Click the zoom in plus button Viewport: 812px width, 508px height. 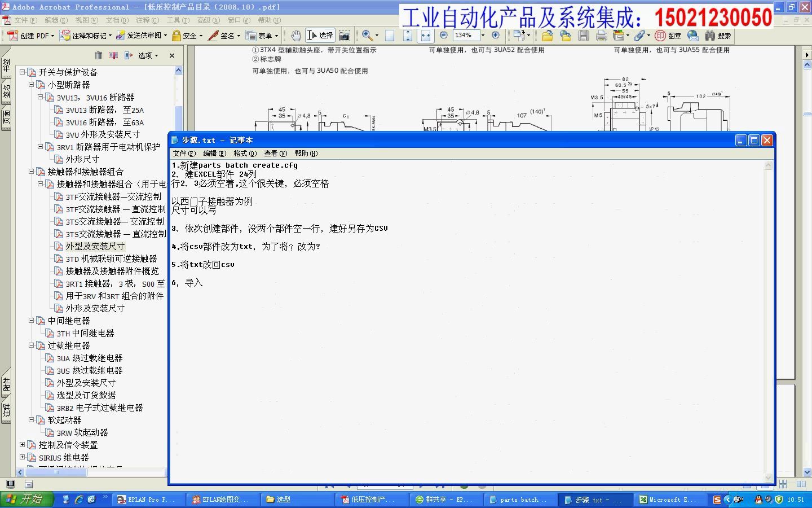point(496,35)
